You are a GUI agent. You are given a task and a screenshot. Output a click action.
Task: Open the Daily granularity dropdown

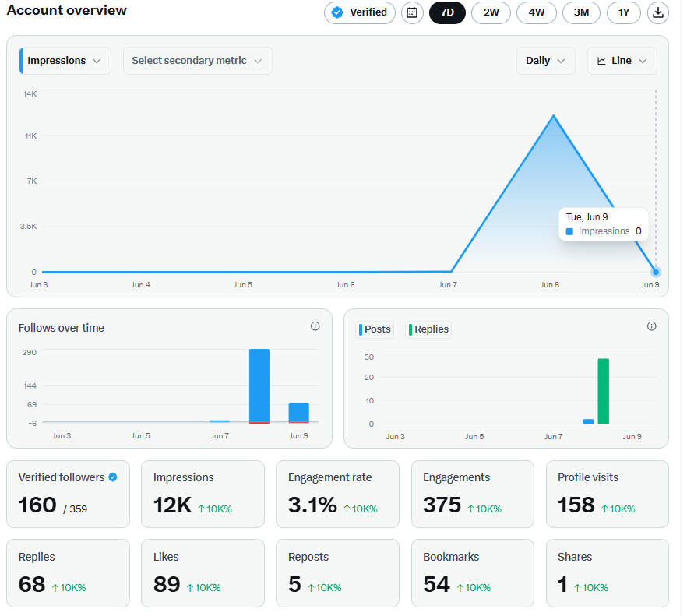545,61
